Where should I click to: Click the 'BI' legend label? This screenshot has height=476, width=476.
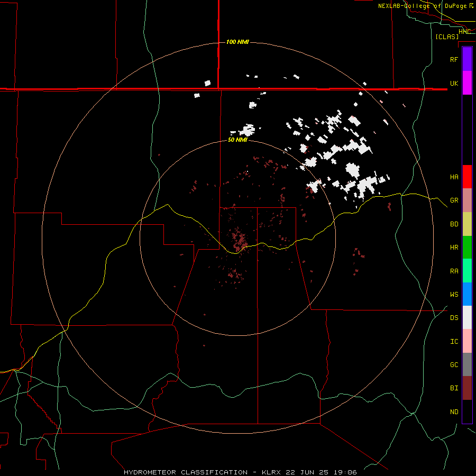454,388
